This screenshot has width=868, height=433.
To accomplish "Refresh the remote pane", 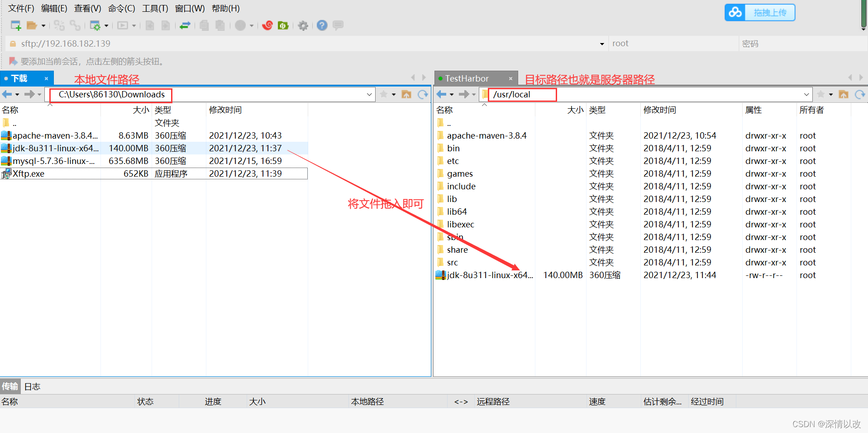I will pyautogui.click(x=860, y=94).
